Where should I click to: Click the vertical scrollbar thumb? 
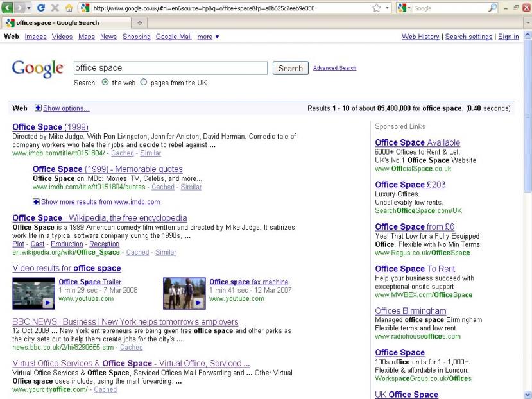(528, 115)
